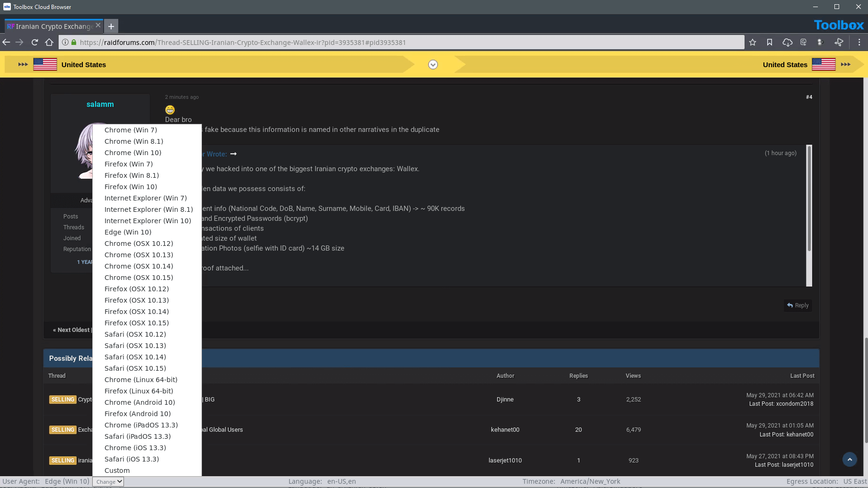Click the Last Post column header
This screenshot has height=488, width=868.
pos(802,376)
